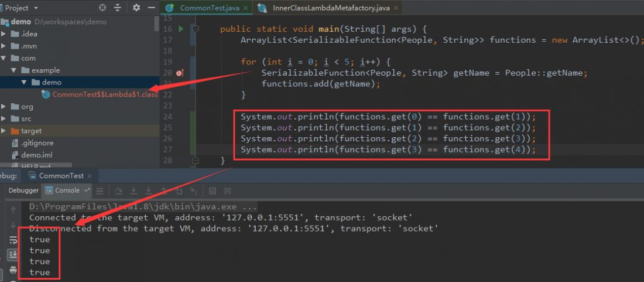Switch to the Debugger tab
The width and height of the screenshot is (644, 282).
tap(23, 191)
